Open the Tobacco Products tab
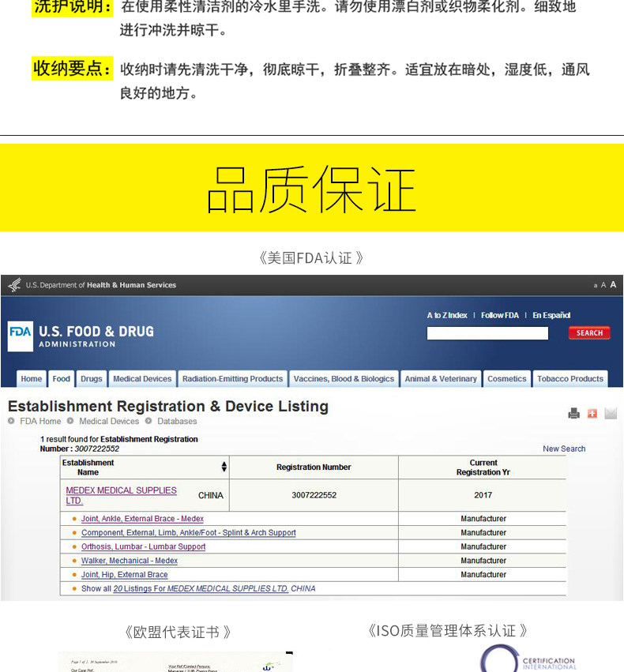624x672 pixels. click(570, 379)
